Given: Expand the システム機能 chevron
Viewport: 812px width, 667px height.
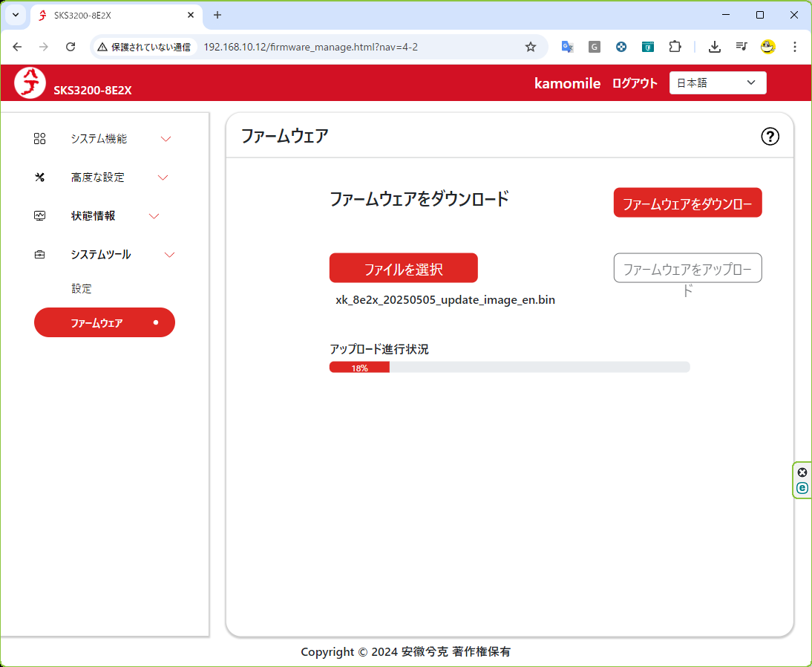Looking at the screenshot, I should [x=166, y=139].
